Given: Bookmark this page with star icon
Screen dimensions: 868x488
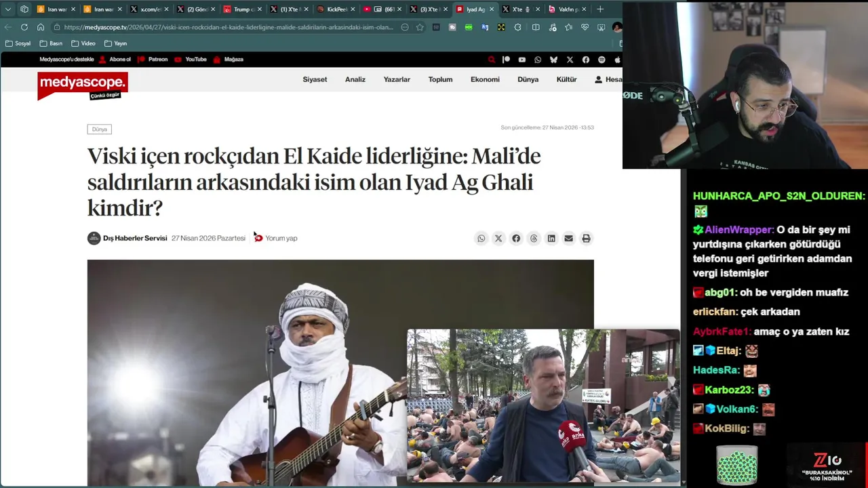Looking at the screenshot, I should (x=420, y=27).
